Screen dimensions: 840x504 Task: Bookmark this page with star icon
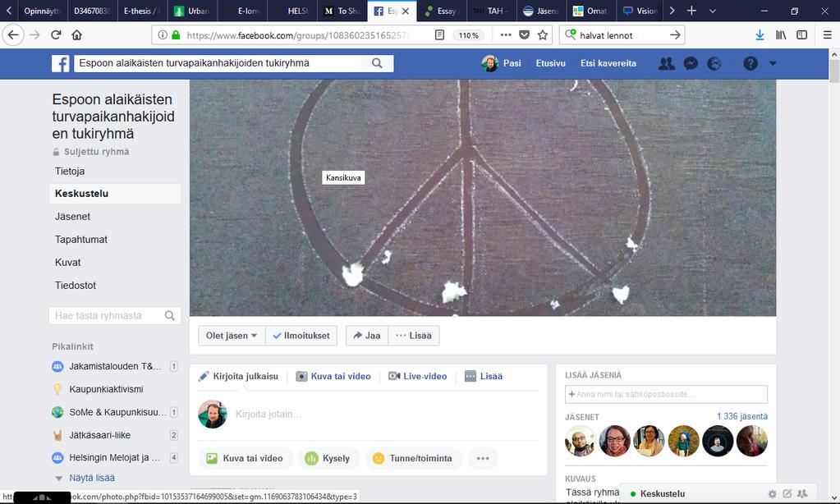pyautogui.click(x=543, y=34)
